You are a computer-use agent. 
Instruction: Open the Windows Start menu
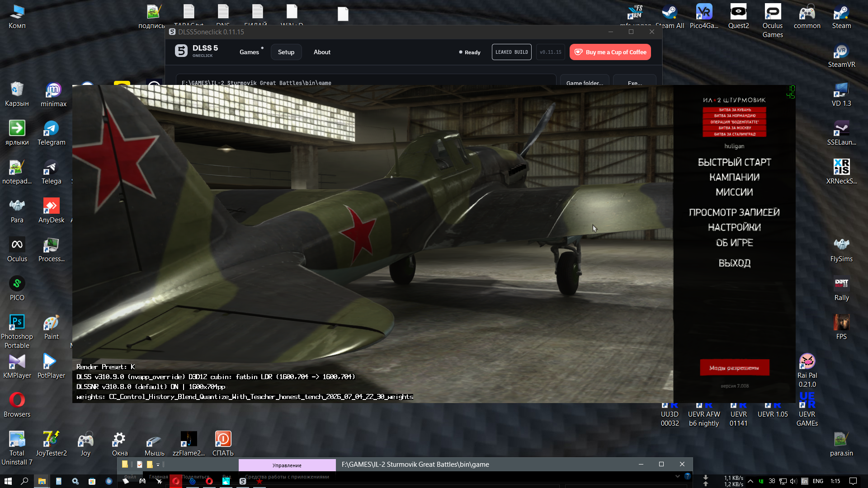(x=8, y=481)
